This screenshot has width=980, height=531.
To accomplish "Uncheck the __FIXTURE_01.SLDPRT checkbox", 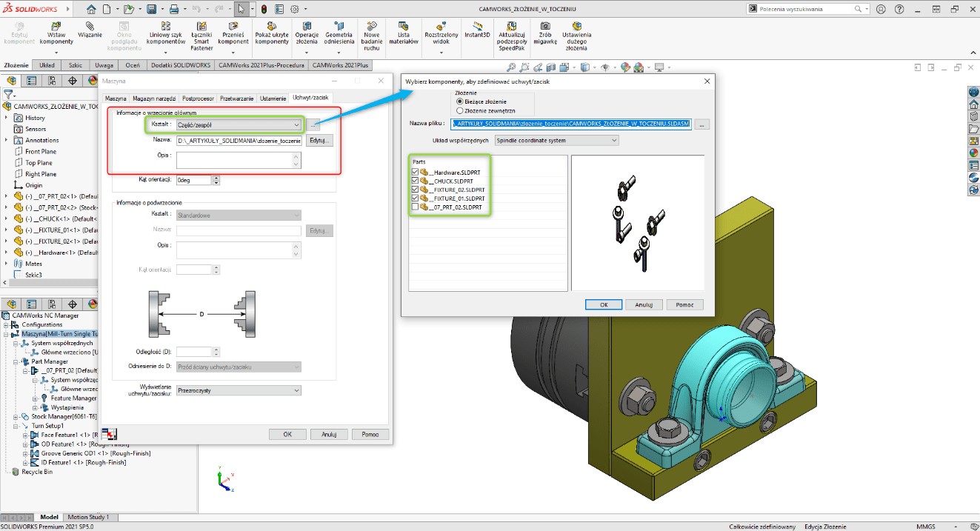I will click(x=414, y=198).
